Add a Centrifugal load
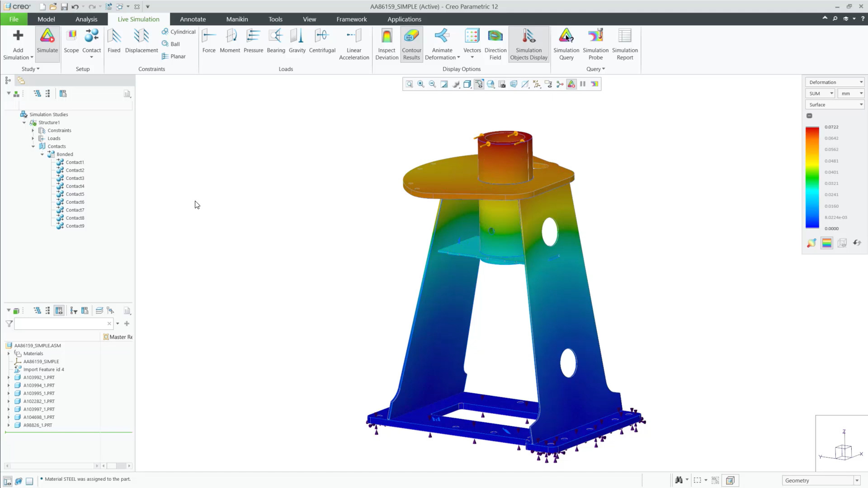The image size is (868, 488). 322,41
